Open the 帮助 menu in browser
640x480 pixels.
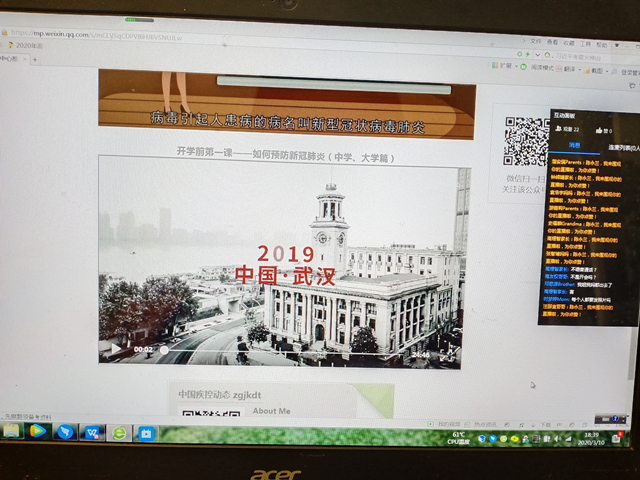(602, 44)
